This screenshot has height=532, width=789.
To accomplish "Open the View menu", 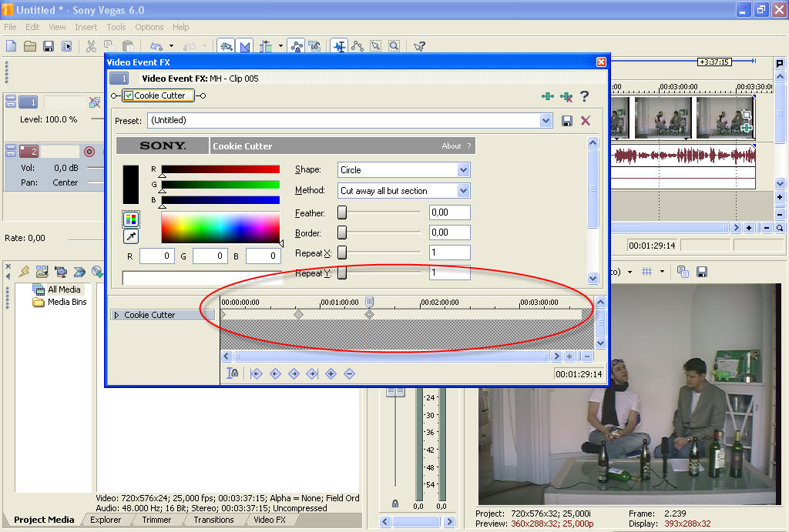I will (57, 27).
